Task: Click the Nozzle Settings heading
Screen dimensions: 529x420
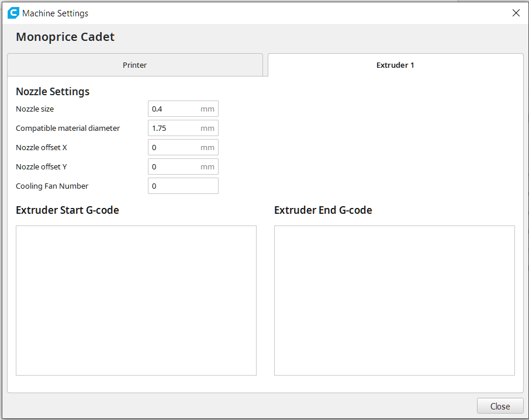Action: coord(53,92)
